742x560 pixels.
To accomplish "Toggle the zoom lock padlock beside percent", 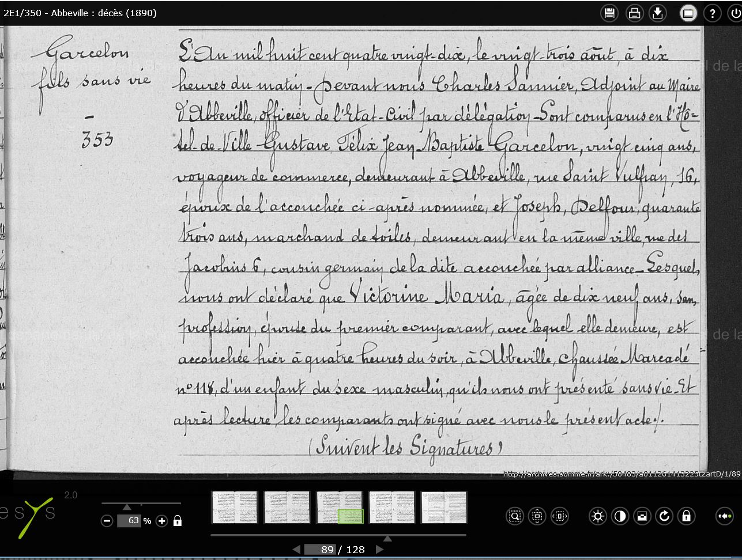I will (178, 521).
